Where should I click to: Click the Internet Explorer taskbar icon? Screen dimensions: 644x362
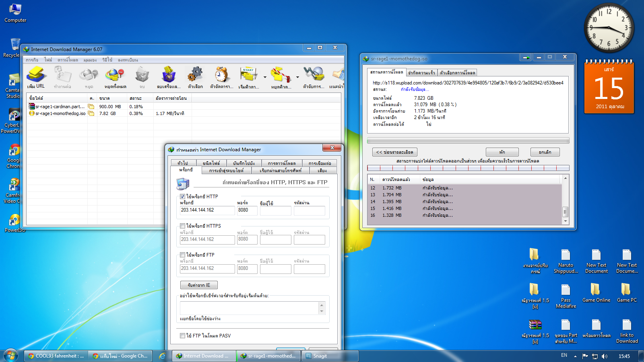point(162,356)
